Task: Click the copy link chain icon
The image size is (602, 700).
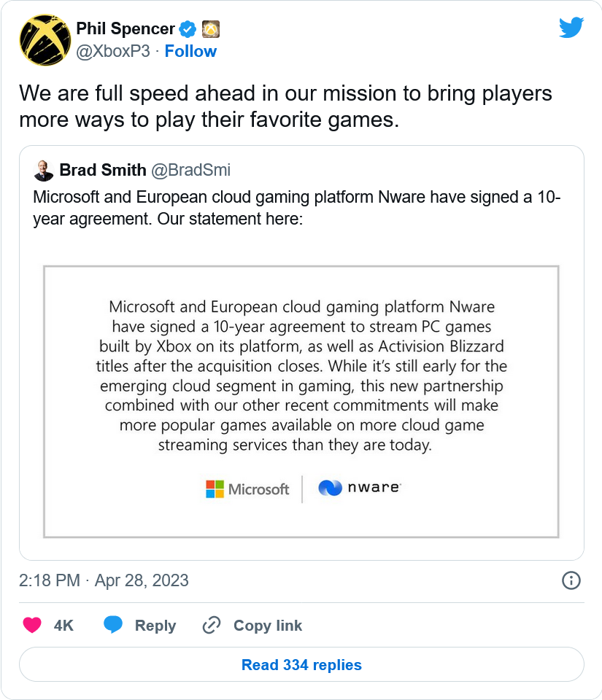Action: (212, 626)
